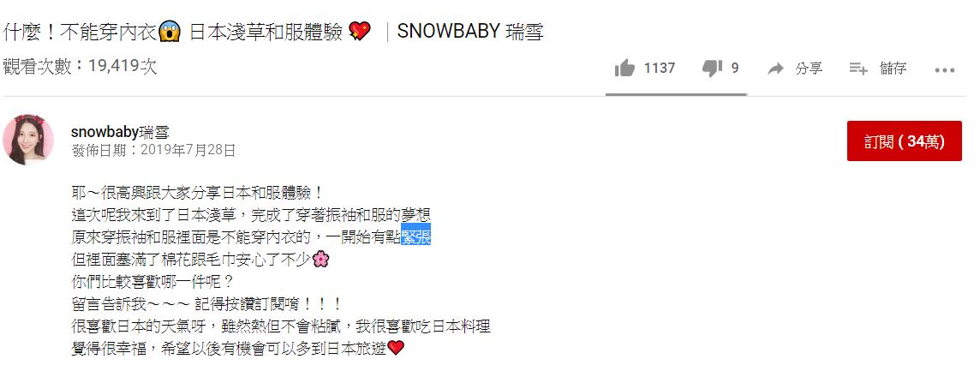Open the snowbaby瑞雪 channel name link
The height and width of the screenshot is (377, 980).
pyautogui.click(x=120, y=132)
